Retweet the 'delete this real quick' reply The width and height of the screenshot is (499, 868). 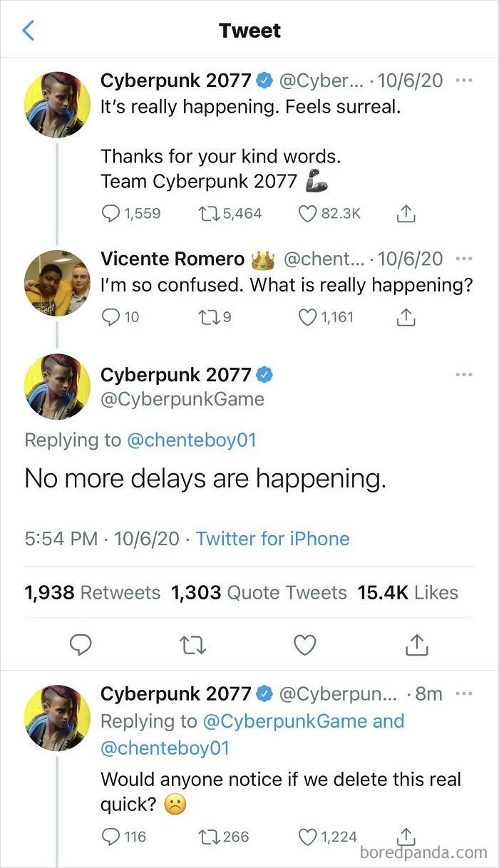coord(207,836)
